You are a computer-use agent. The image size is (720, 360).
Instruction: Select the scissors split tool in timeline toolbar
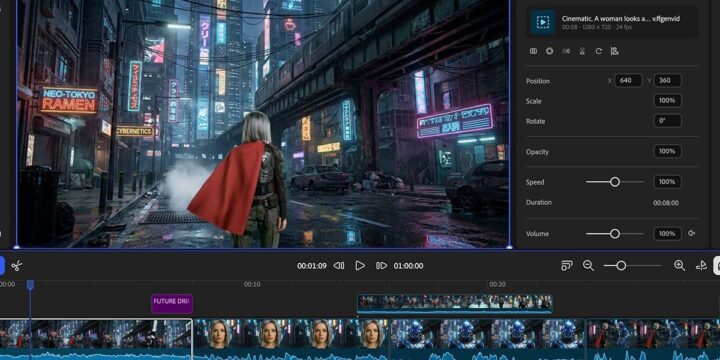click(x=17, y=265)
